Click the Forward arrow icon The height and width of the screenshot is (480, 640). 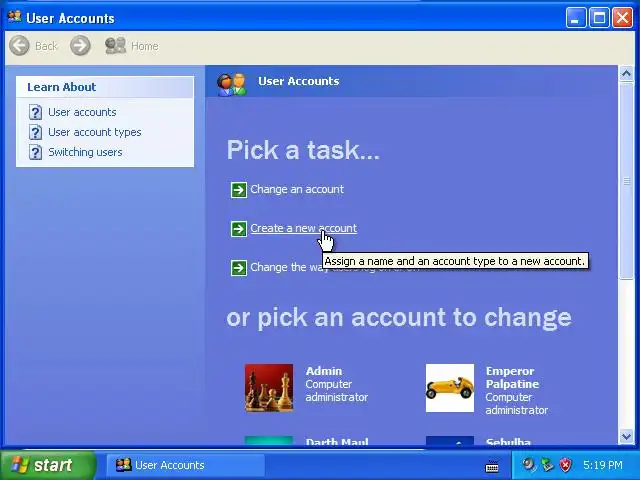tap(80, 45)
